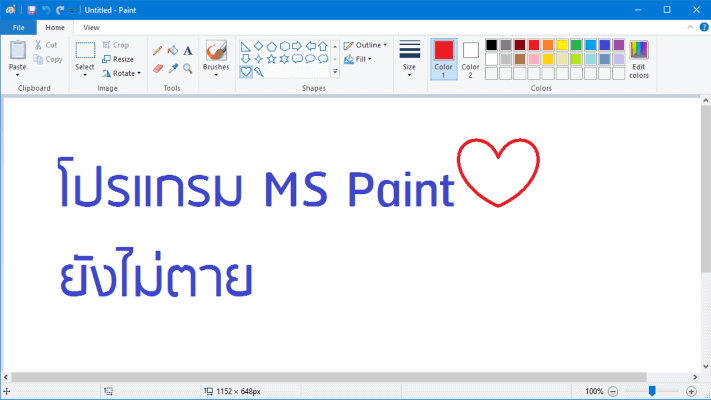This screenshot has width=711, height=400.
Task: Choose the heart shape in Shapes gallery
Action: click(246, 71)
